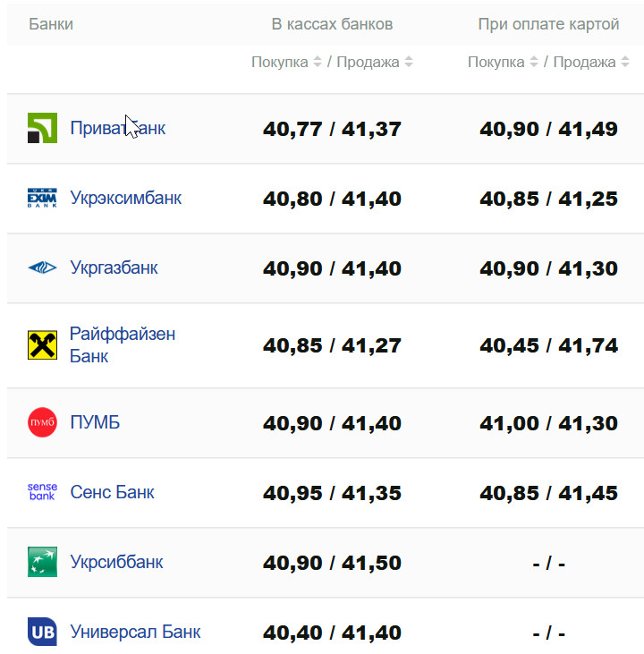The image size is (644, 654).
Task: Open the Универсал Банк link
Action: tap(135, 632)
